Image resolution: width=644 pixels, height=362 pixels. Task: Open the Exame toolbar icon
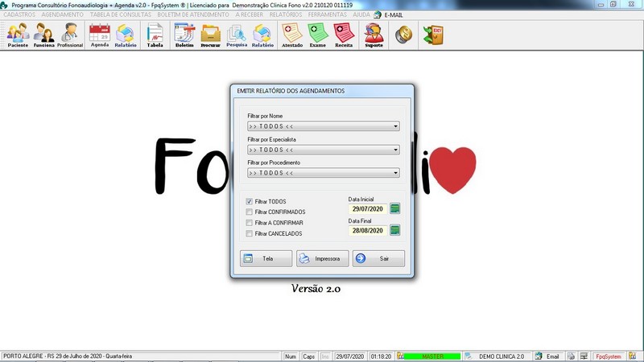(318, 35)
